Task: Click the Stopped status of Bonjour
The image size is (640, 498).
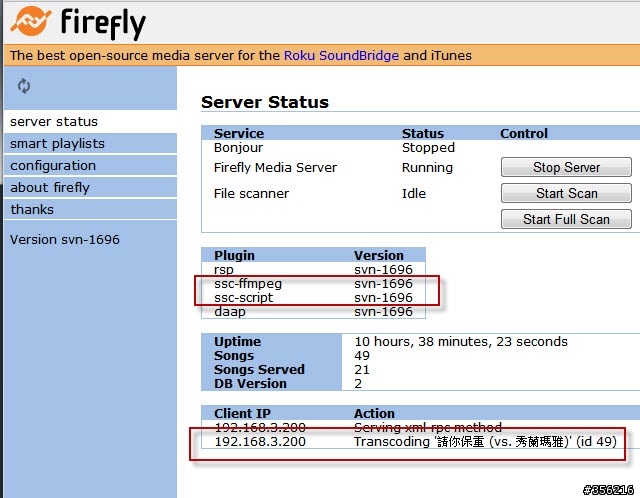Action: [x=428, y=148]
